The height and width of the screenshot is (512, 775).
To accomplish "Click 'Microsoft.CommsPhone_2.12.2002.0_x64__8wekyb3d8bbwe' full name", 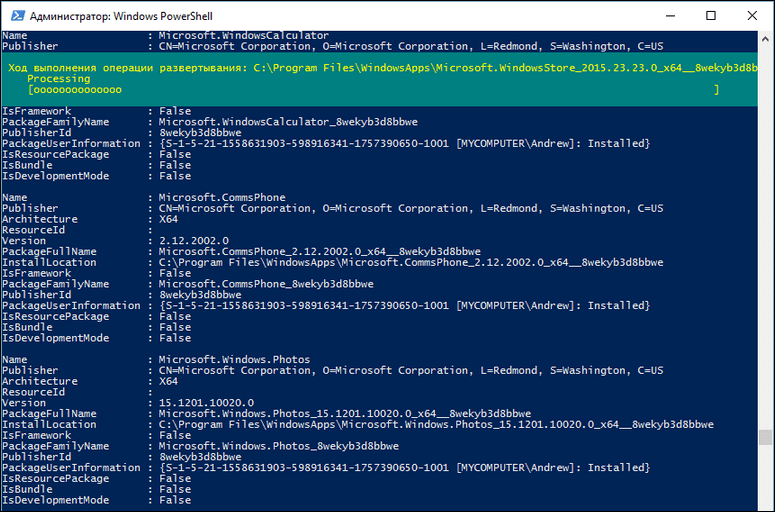I will tap(319, 252).
